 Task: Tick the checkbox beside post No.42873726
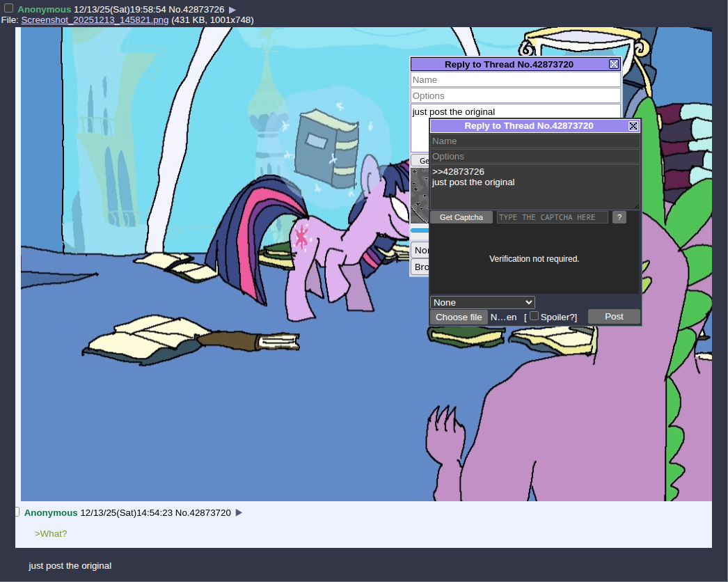[8, 8]
